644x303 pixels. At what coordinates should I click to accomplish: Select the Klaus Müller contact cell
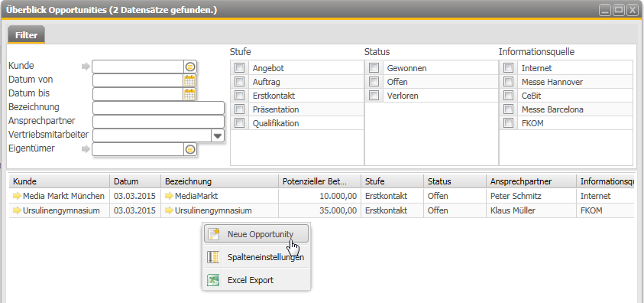532,210
